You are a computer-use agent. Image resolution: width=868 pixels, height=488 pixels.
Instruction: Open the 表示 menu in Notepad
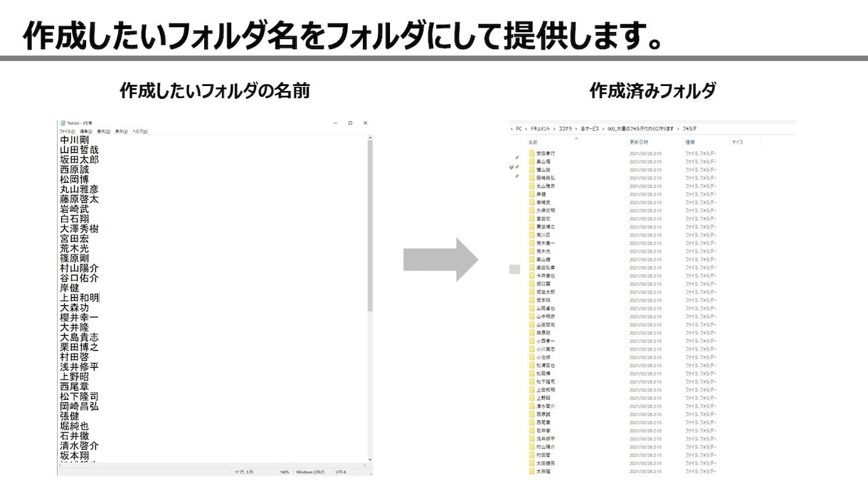[x=122, y=132]
